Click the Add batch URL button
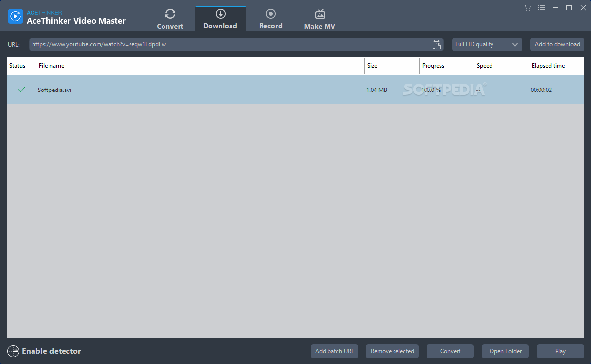This screenshot has height=364, width=591. pos(334,351)
